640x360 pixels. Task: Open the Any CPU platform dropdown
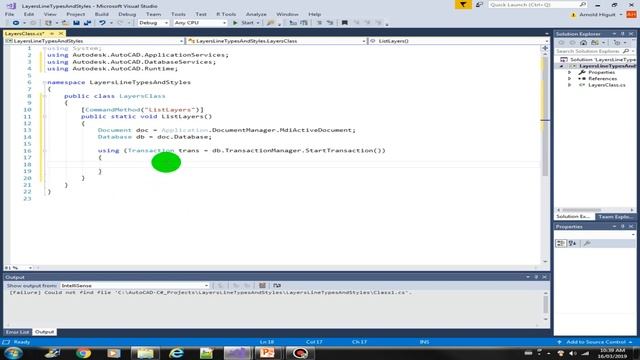(200, 23)
